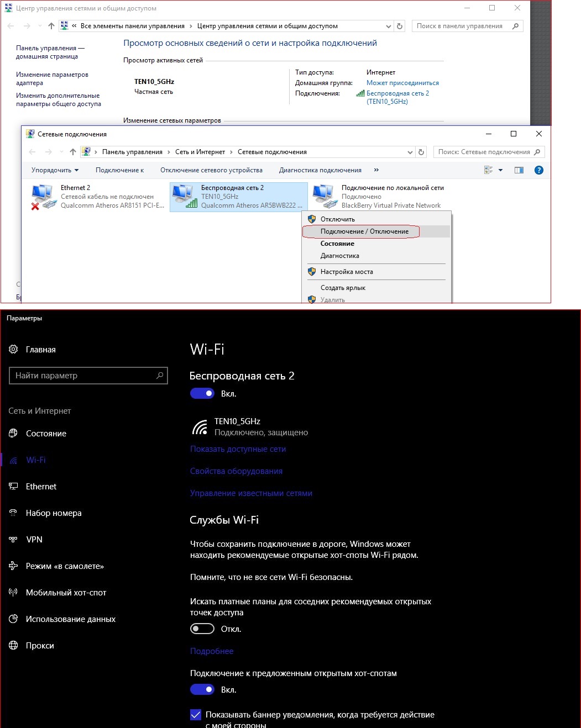581x728 pixels.
Task: Click the Подключение по локальной сети adapter icon
Action: (x=325, y=197)
